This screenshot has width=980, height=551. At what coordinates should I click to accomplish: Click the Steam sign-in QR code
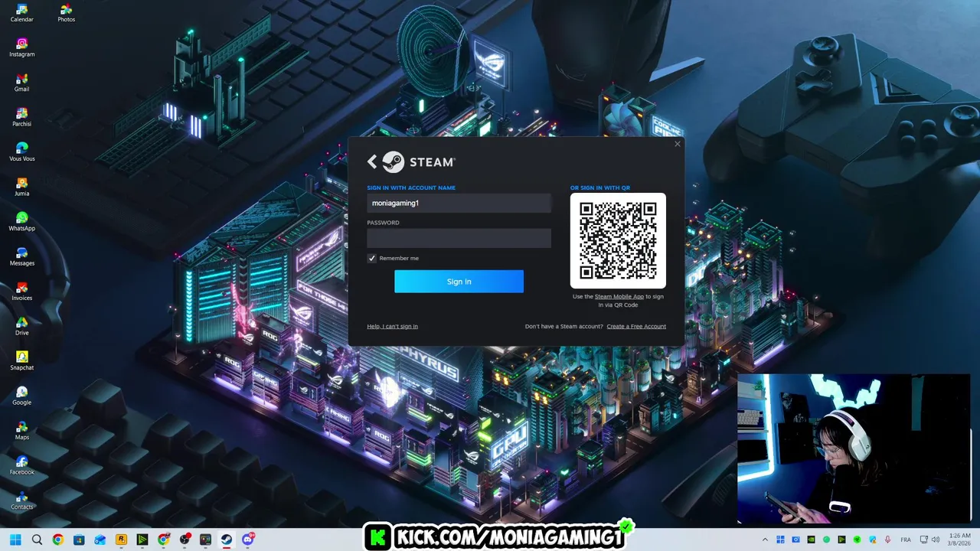coord(618,240)
